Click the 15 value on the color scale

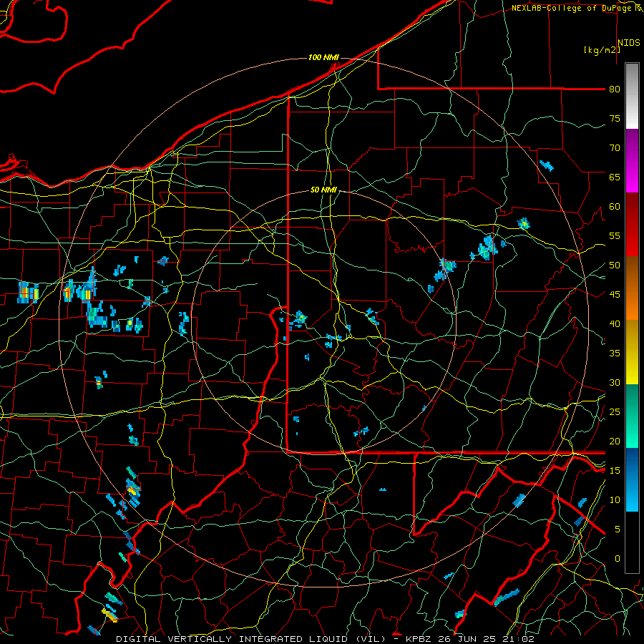point(615,471)
